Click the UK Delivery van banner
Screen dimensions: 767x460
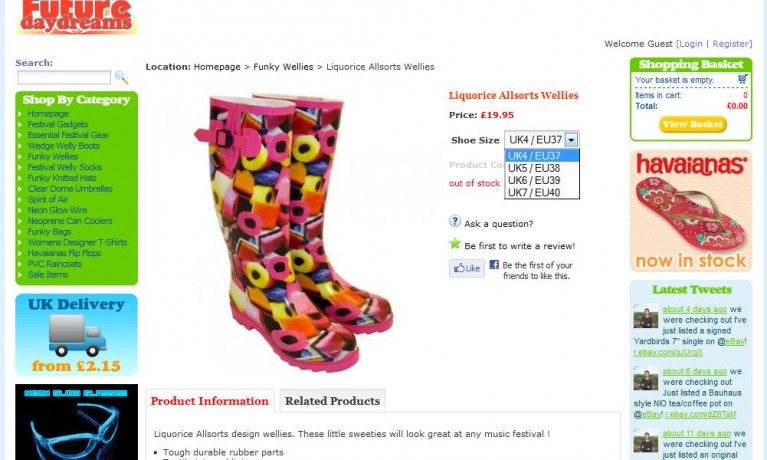click(76, 335)
